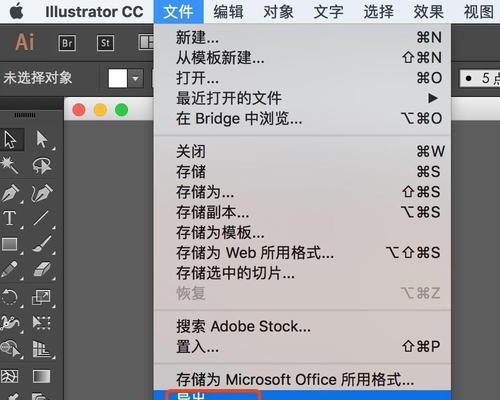Screen dimensions: 500x400
Task: Select the Direct Selection tool
Action: tap(42, 139)
